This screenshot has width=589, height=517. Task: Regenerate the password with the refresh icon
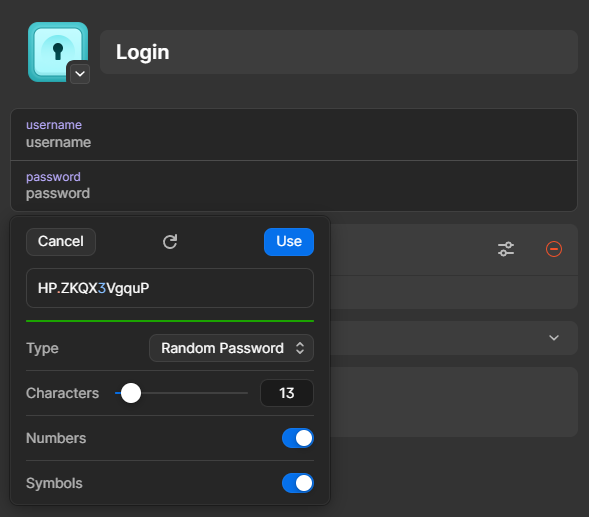pyautogui.click(x=170, y=242)
